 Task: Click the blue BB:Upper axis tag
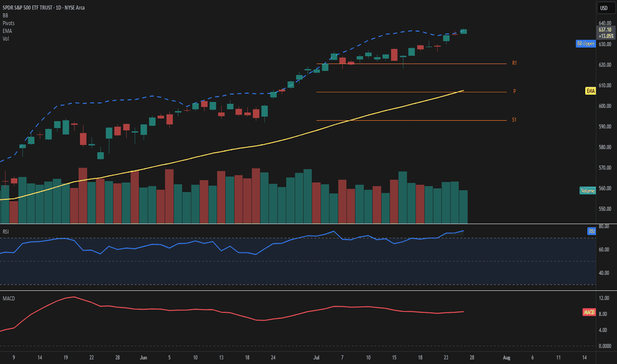click(585, 44)
